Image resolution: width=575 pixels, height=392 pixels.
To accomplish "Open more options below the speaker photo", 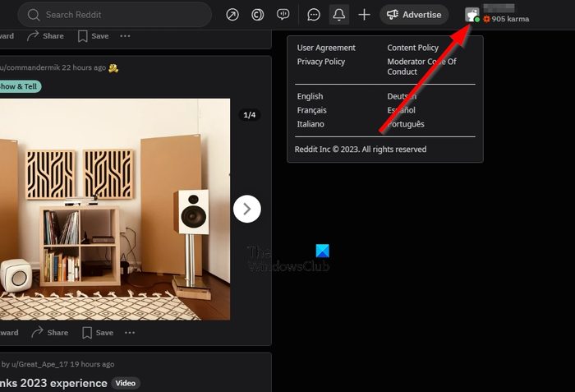I will [x=130, y=333].
